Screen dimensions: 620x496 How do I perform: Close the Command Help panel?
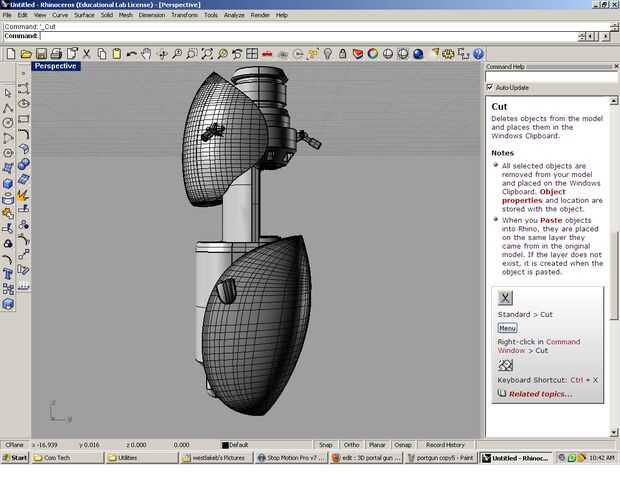(616, 66)
